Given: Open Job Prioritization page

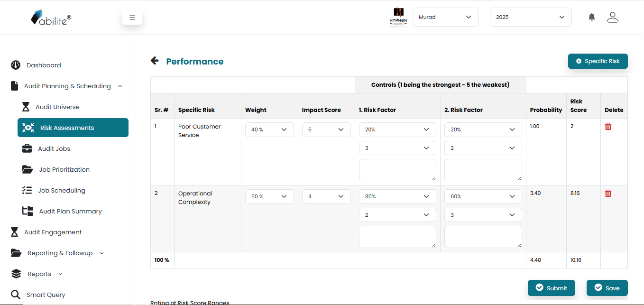Looking at the screenshot, I should point(64,169).
